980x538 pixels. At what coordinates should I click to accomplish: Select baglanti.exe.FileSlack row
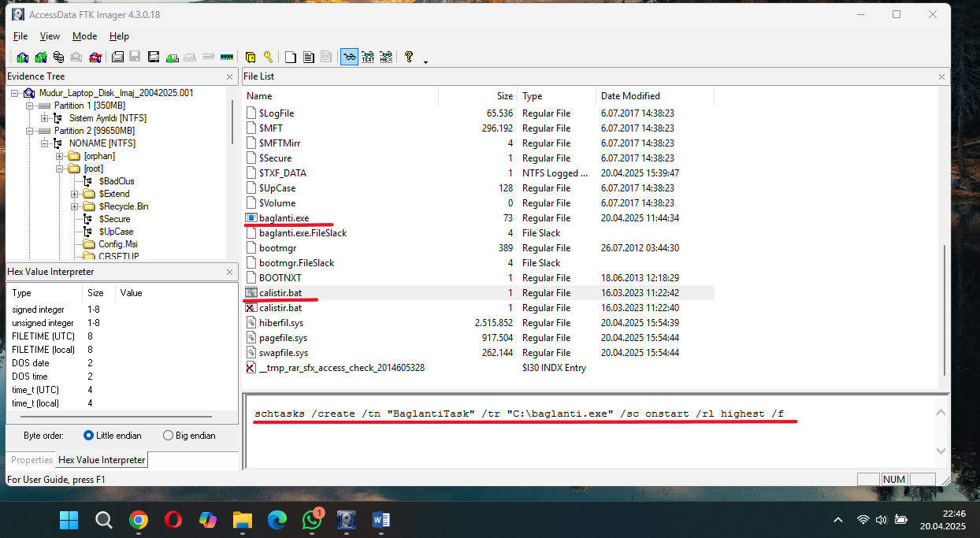[479, 233]
